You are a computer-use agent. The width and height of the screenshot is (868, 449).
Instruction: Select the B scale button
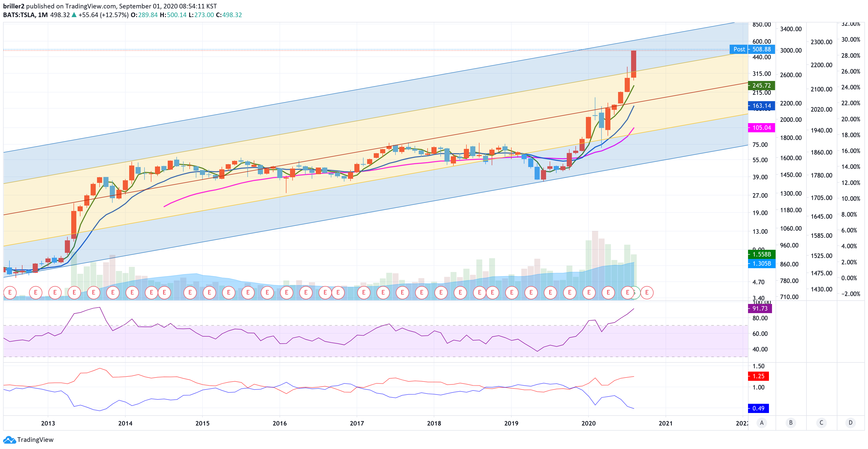[791, 422]
